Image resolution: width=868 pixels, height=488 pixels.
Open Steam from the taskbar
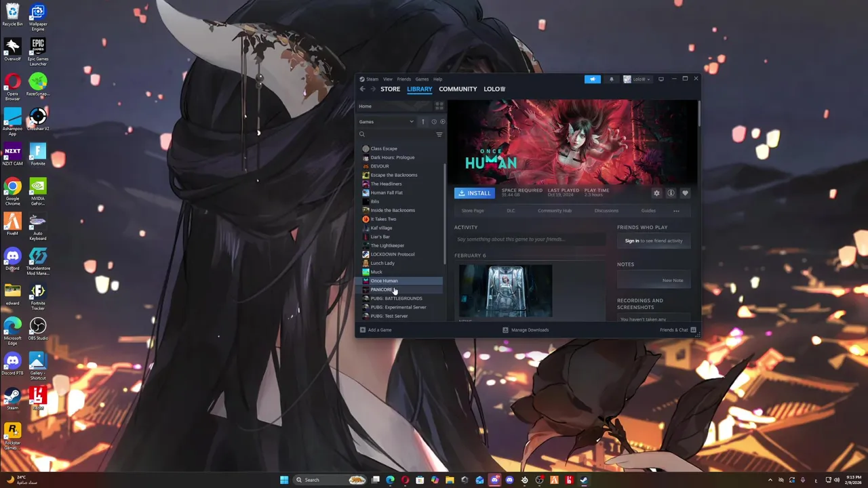pyautogui.click(x=584, y=480)
